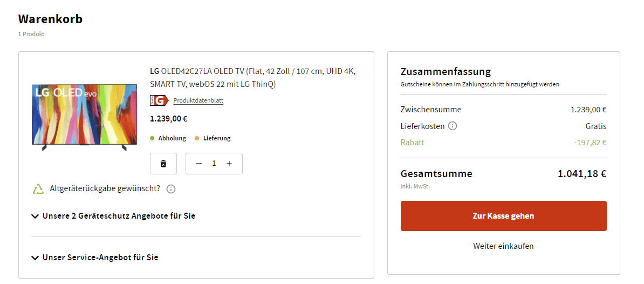
Task: Click the Rabatt discount amount
Action: tap(590, 143)
